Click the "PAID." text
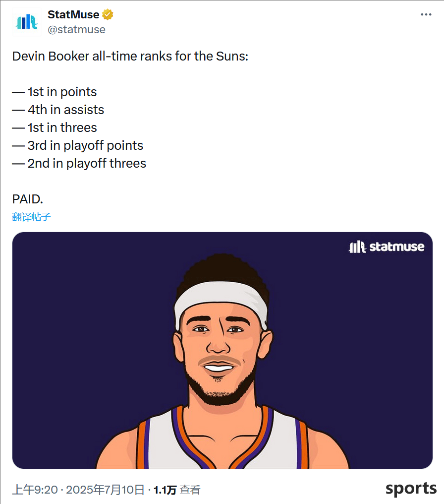444x504 pixels. [x=27, y=199]
